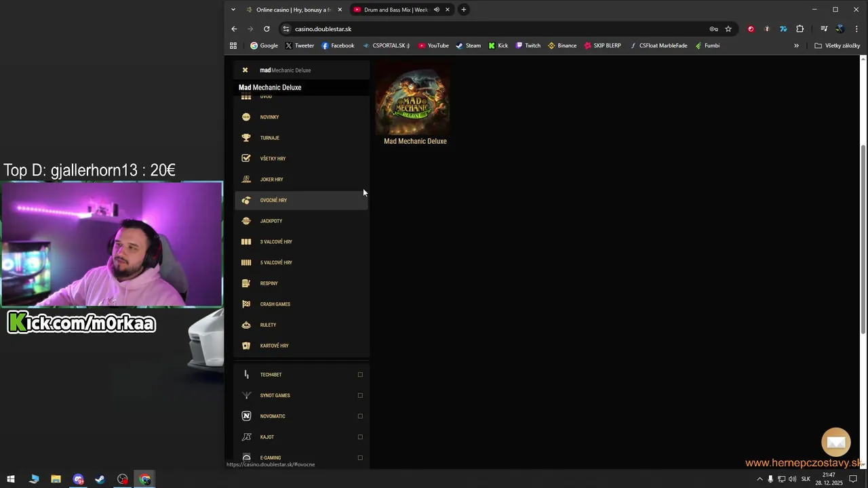
Task: Open the Chrome three-dot menu
Action: pos(856,29)
